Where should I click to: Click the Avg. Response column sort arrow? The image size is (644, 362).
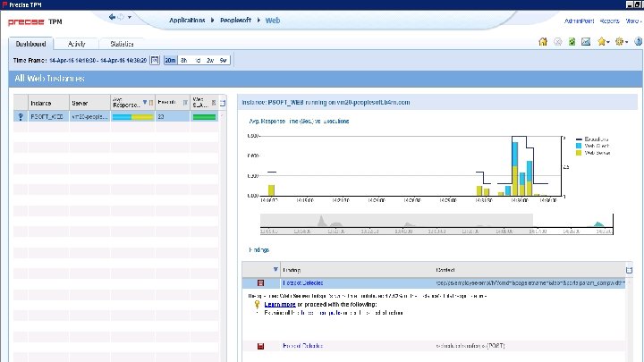click(x=145, y=102)
